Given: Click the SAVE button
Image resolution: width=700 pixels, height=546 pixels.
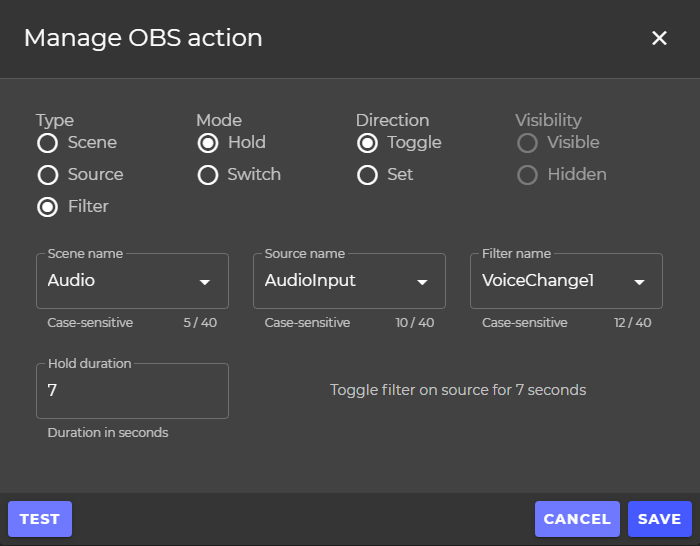Looking at the screenshot, I should pos(659,519).
